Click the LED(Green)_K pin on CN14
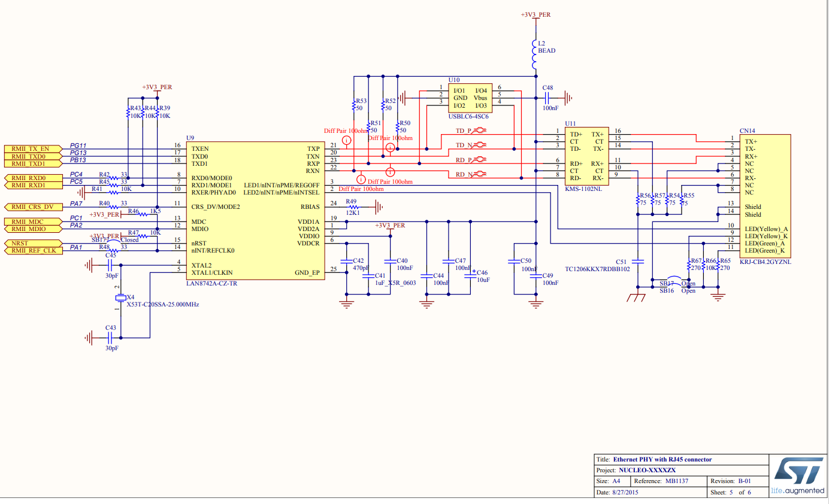Image resolution: width=829 pixels, height=504 pixels. [x=765, y=251]
